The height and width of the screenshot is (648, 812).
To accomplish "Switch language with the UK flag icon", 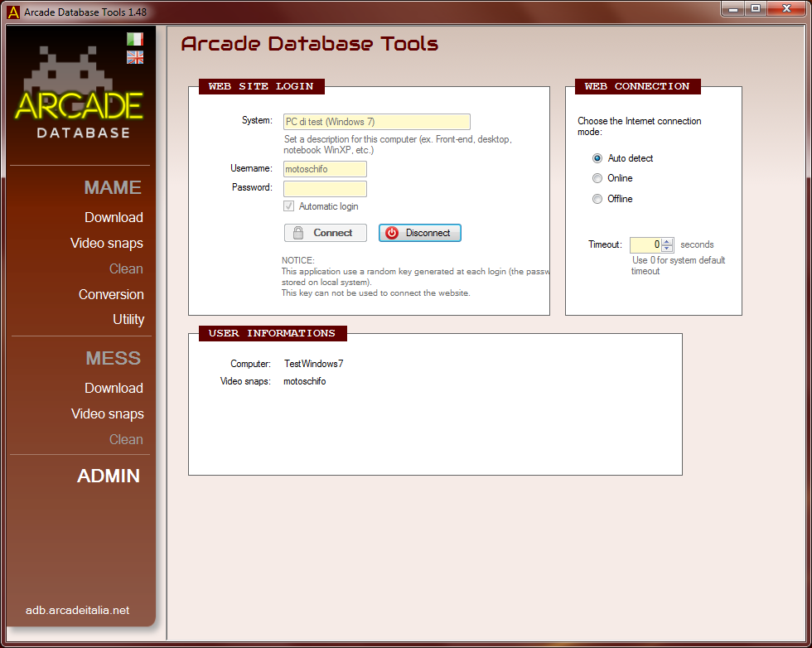I will tap(134, 57).
